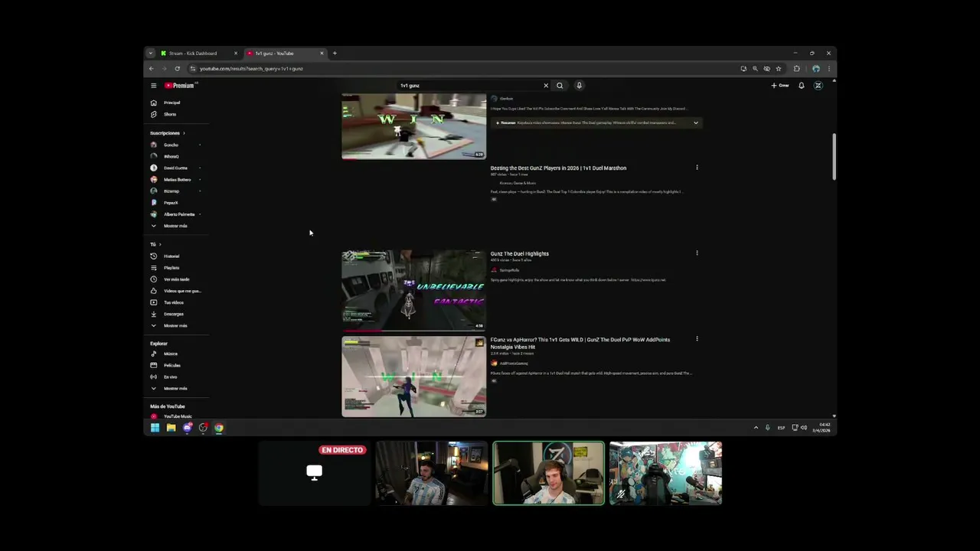
Task: Open File Explorer from taskbar
Action: pyautogui.click(x=171, y=428)
